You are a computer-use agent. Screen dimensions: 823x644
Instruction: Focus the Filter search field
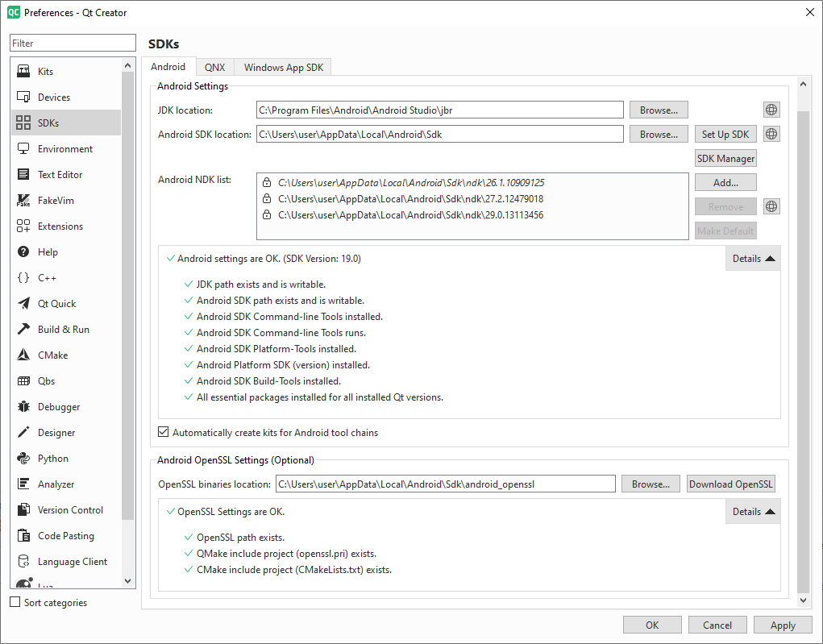coord(73,43)
